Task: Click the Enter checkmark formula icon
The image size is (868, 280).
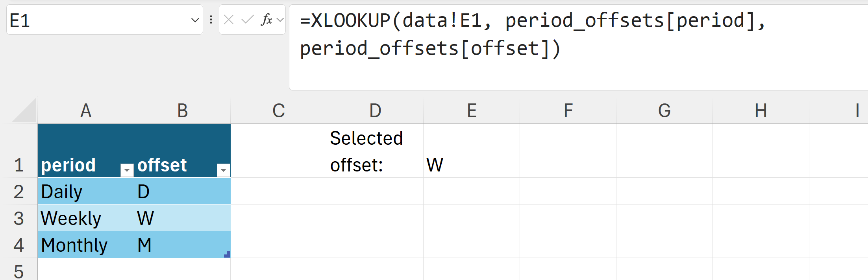Action: tap(247, 20)
